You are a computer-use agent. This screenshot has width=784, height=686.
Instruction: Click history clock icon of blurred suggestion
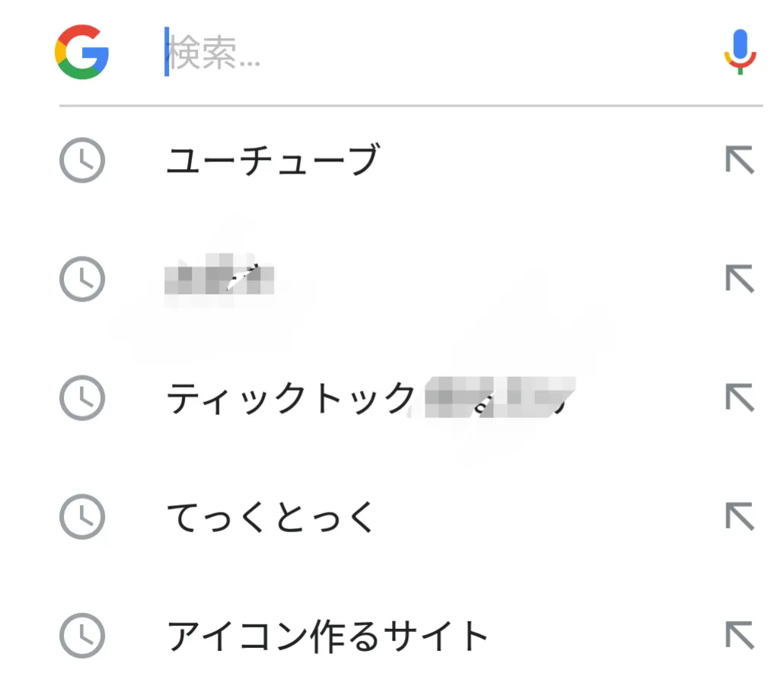coord(81,279)
